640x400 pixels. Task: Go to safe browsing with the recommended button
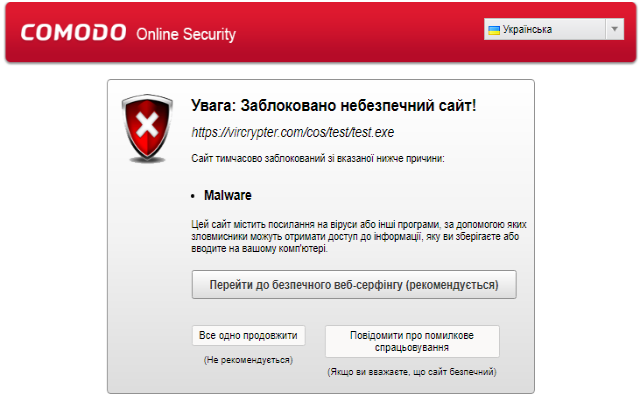pyautogui.click(x=354, y=284)
